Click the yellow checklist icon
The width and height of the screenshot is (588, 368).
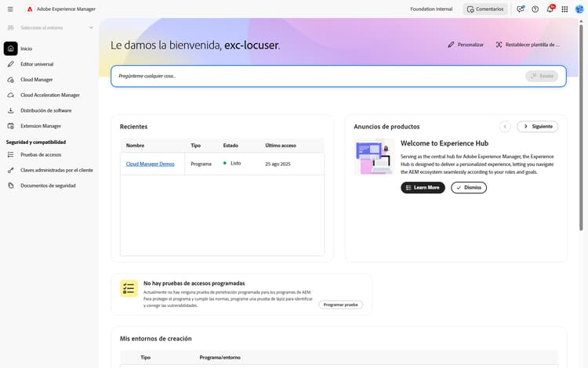129,289
